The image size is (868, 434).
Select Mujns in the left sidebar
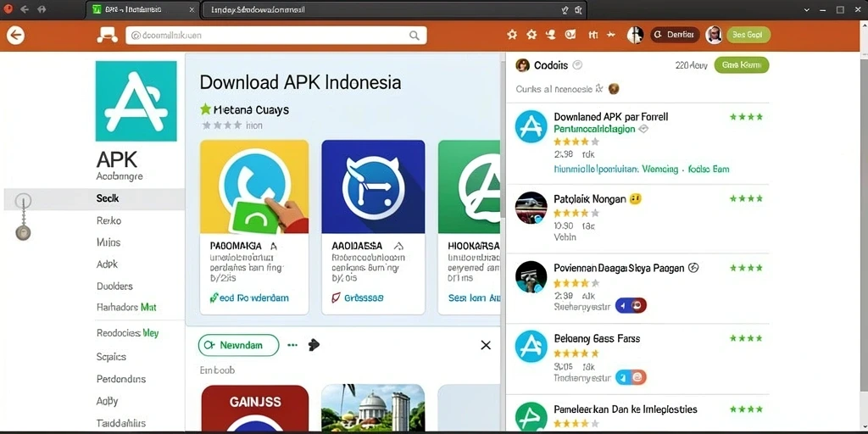coord(108,242)
